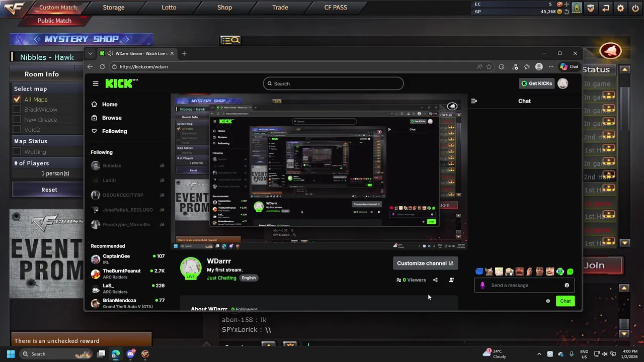Open the Trade tab
644x362 pixels.
point(280,8)
